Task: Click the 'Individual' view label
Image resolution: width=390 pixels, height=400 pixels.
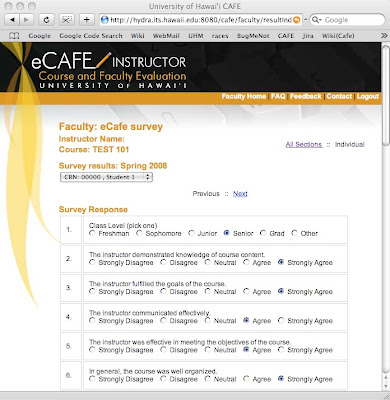Action: click(x=349, y=144)
